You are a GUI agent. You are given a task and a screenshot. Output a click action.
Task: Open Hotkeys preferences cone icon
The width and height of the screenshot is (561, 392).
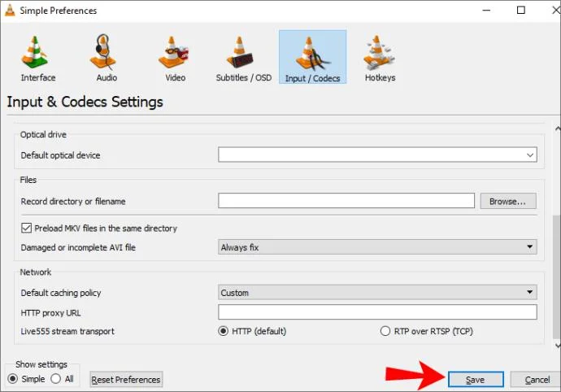coord(379,52)
